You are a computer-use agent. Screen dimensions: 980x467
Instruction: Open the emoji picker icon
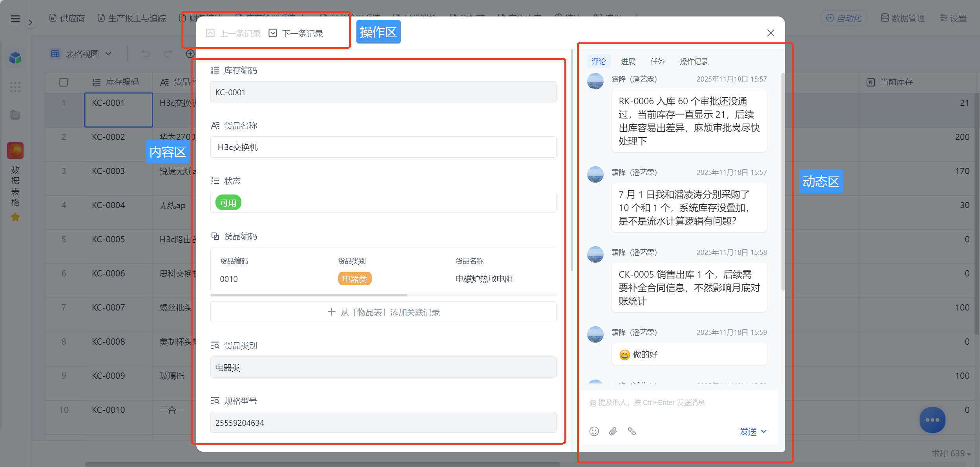[x=594, y=431]
